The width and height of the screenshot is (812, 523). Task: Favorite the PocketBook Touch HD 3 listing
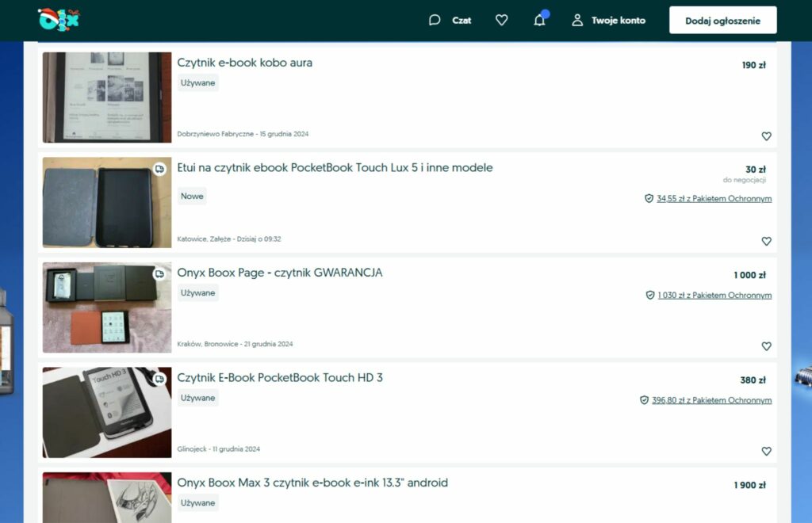(x=767, y=451)
